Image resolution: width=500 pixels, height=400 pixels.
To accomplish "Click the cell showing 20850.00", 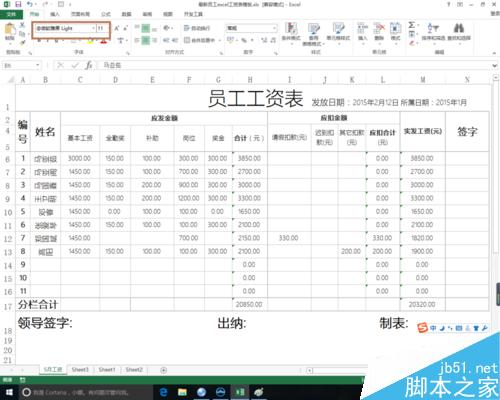I will (x=250, y=304).
